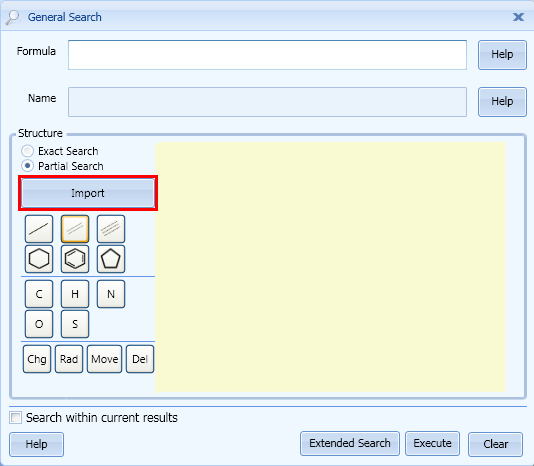Viewport: 534px width, 466px height.
Task: Select the double bond drawing tool
Action: (75, 229)
